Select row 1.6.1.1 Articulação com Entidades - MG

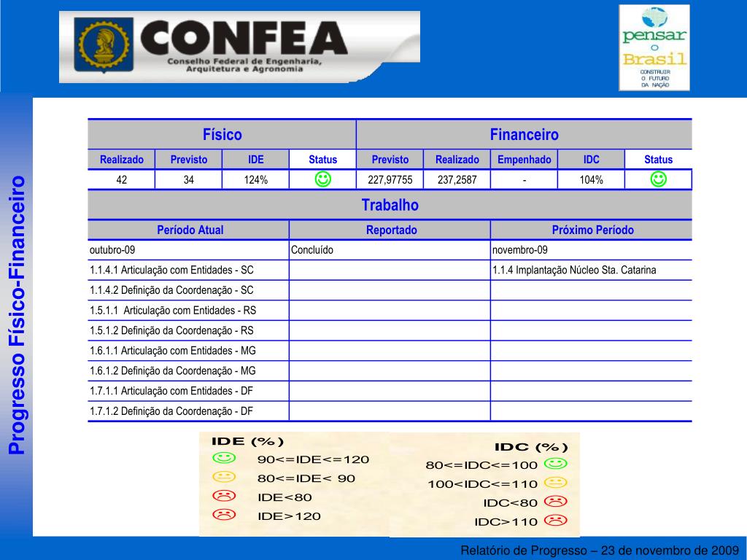(189, 351)
